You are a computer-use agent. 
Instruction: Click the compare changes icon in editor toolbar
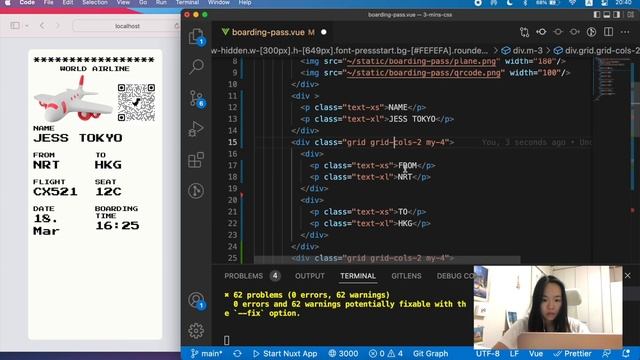[524, 32]
